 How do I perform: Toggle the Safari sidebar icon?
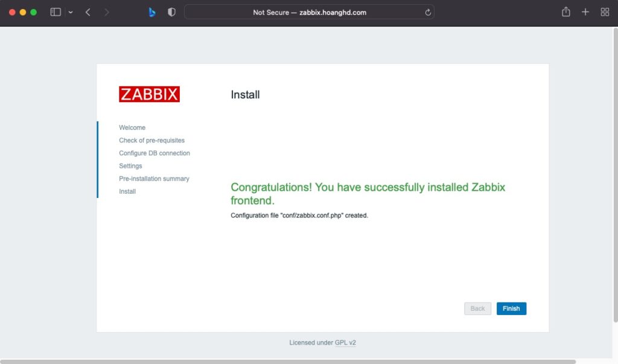click(56, 12)
